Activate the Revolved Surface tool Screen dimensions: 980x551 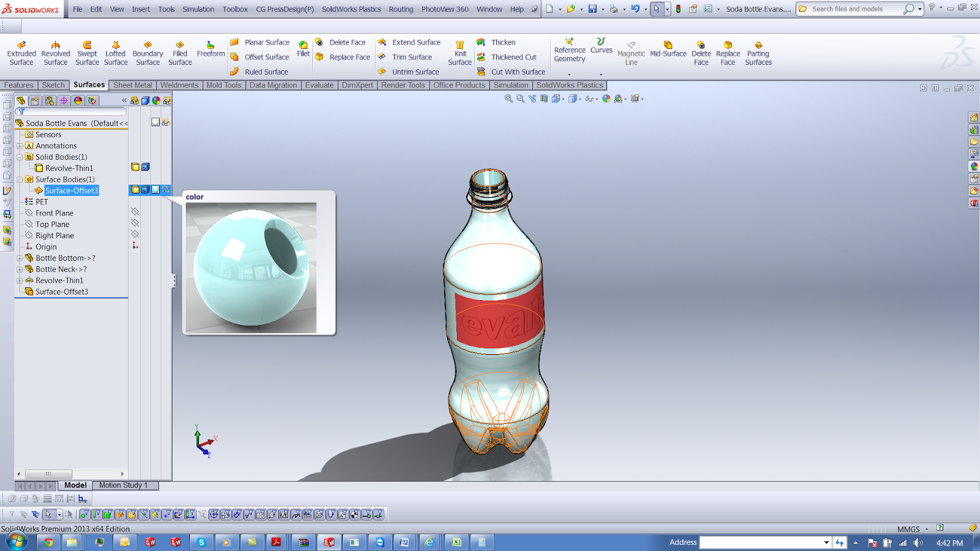pyautogui.click(x=55, y=52)
